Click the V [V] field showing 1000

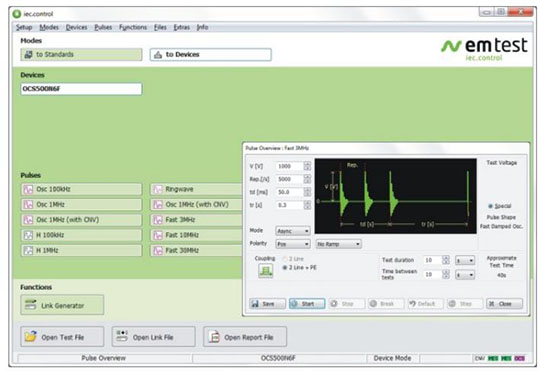click(x=290, y=166)
